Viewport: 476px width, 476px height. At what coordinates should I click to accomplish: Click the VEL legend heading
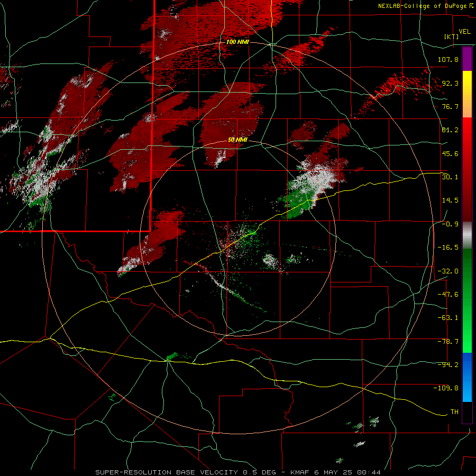click(464, 32)
